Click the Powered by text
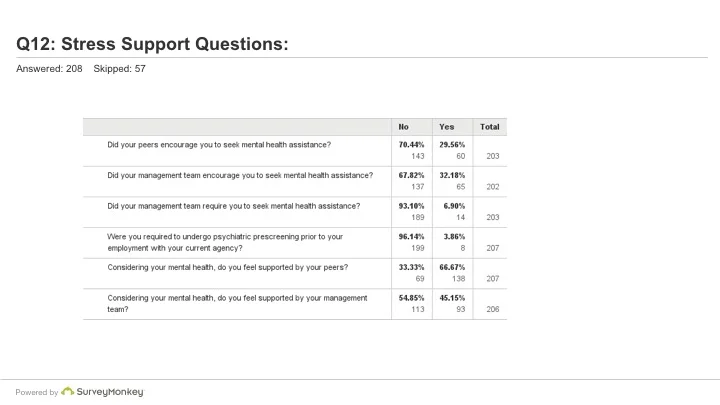 pyautogui.click(x=37, y=392)
